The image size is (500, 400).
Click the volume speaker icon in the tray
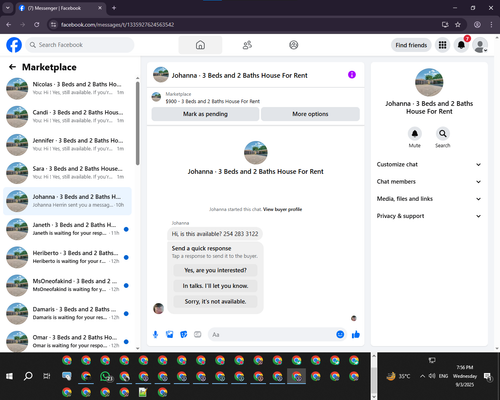click(x=432, y=376)
